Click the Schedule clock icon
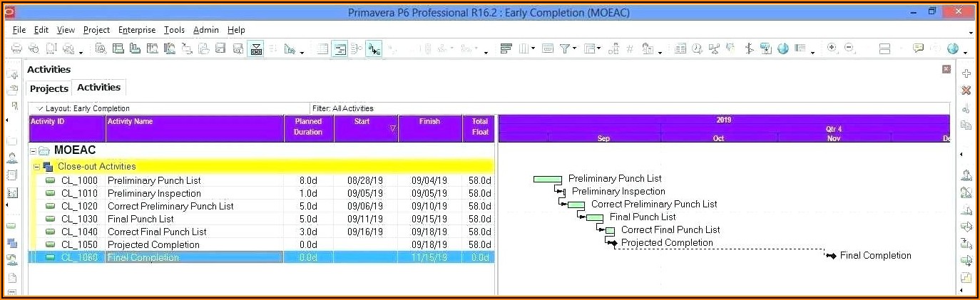The width and height of the screenshot is (980, 300). [x=696, y=49]
